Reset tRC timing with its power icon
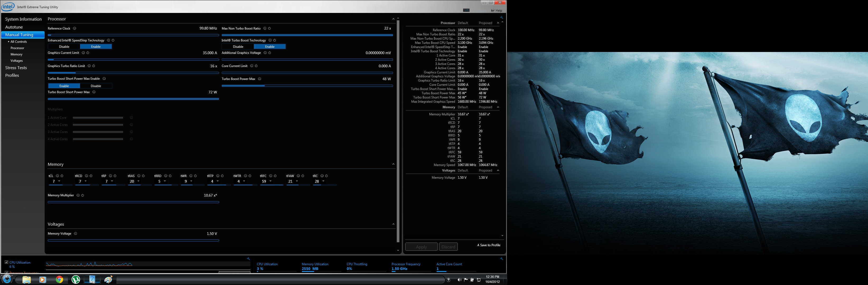This screenshot has width=868, height=285. point(326,176)
